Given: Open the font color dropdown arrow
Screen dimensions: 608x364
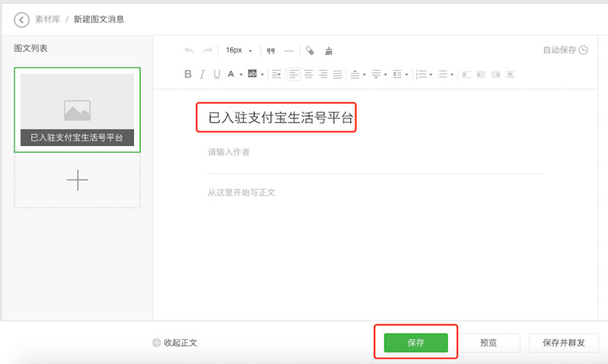Looking at the screenshot, I should tap(241, 74).
